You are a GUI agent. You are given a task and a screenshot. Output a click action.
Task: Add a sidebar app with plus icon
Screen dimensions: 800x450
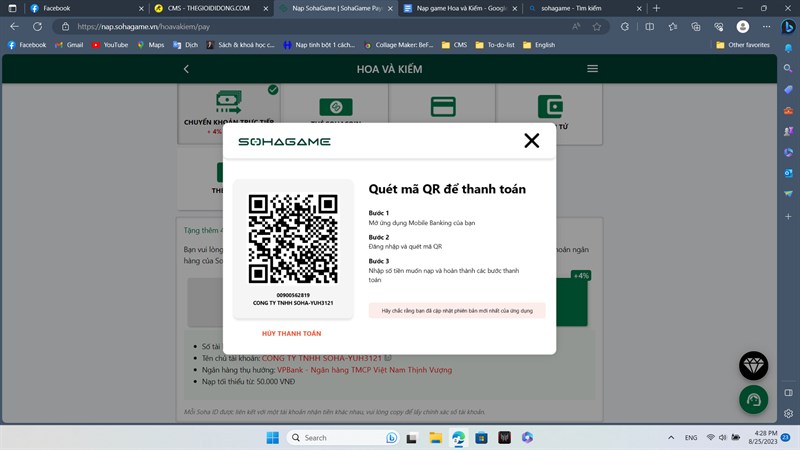788,216
